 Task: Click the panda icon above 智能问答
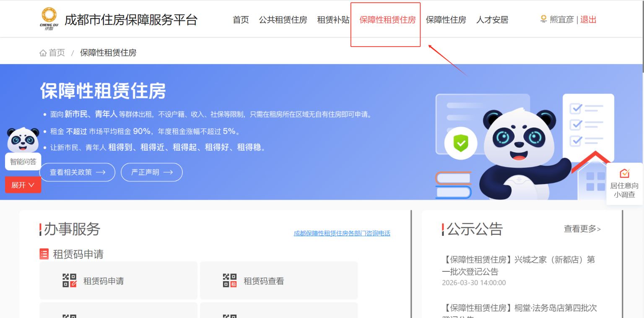click(x=23, y=140)
